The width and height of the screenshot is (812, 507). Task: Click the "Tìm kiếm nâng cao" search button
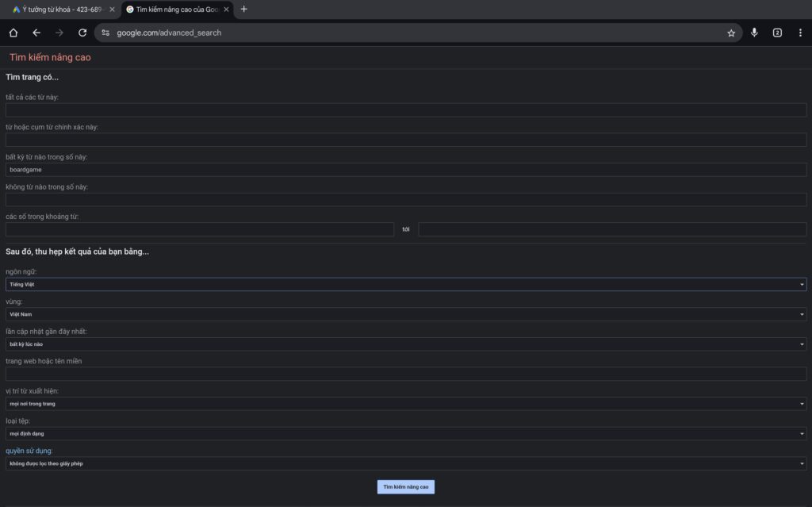405,486
